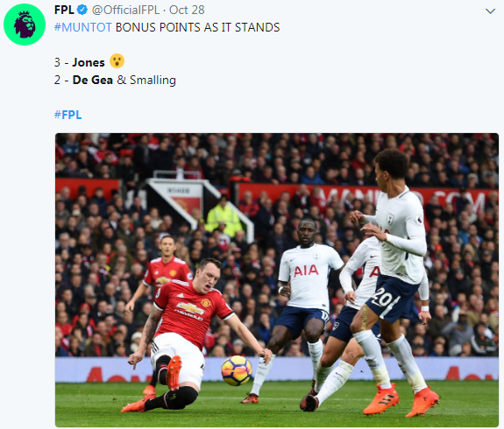The image size is (504, 429).
Task: Open the @OfficialFPL handle profile
Action: (x=125, y=10)
